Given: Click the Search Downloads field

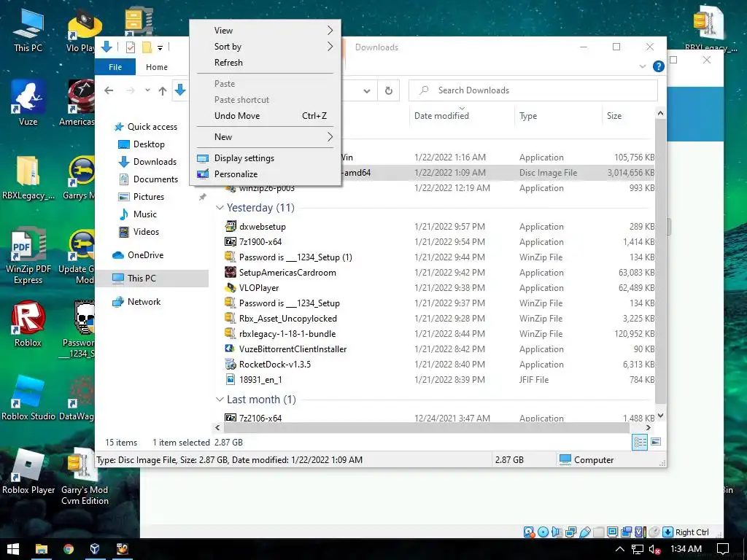Looking at the screenshot, I should [533, 90].
